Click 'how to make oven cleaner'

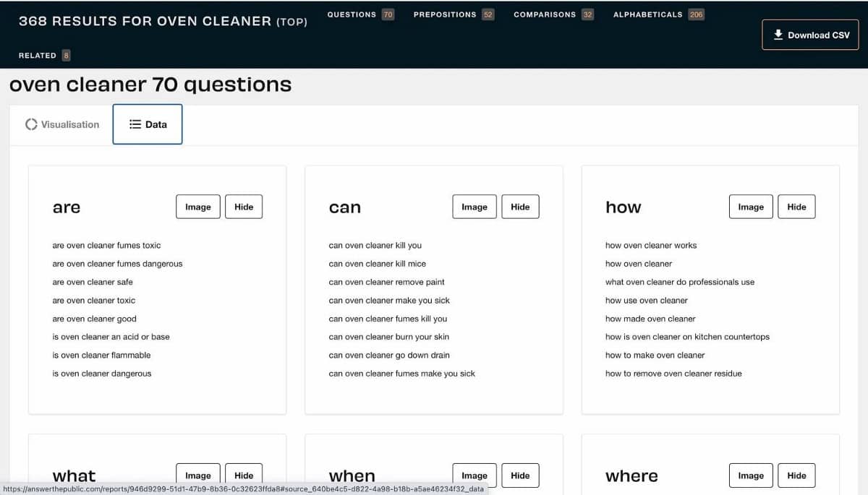[x=655, y=356]
